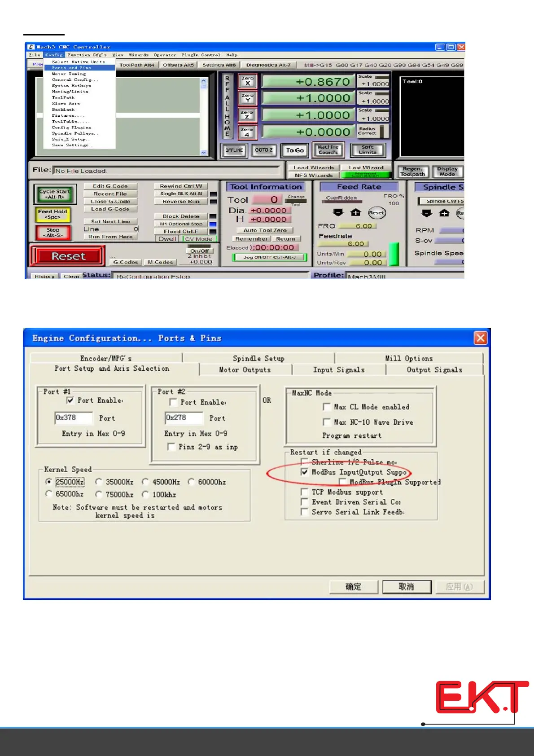Open the Motor Outputs tab

(x=245, y=369)
